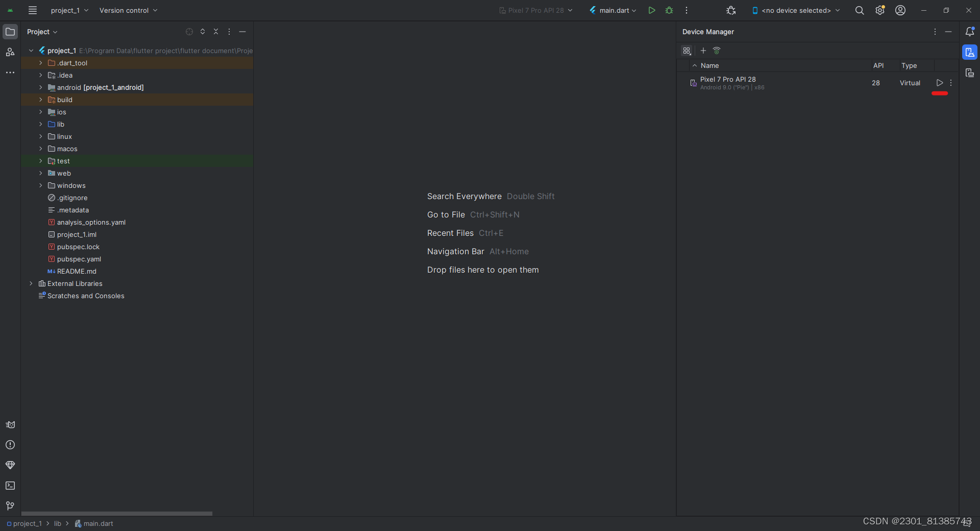Launch Pixel 7 Pro API 28 emulator
980x531 pixels.
(940, 83)
